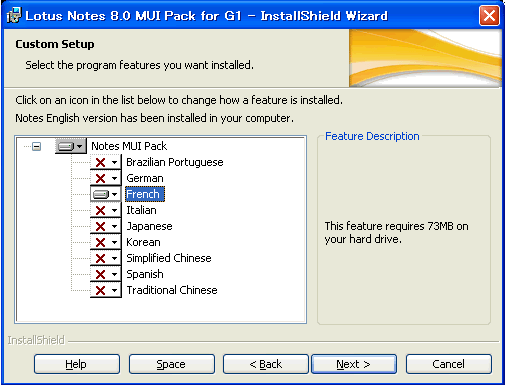Select the German feature
The width and height of the screenshot is (507, 385).
coord(145,178)
